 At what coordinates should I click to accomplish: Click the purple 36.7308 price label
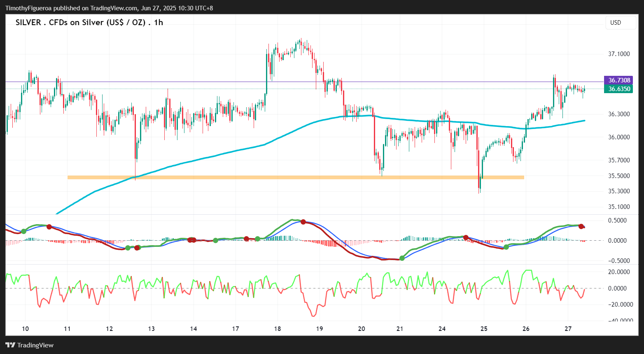619,80
